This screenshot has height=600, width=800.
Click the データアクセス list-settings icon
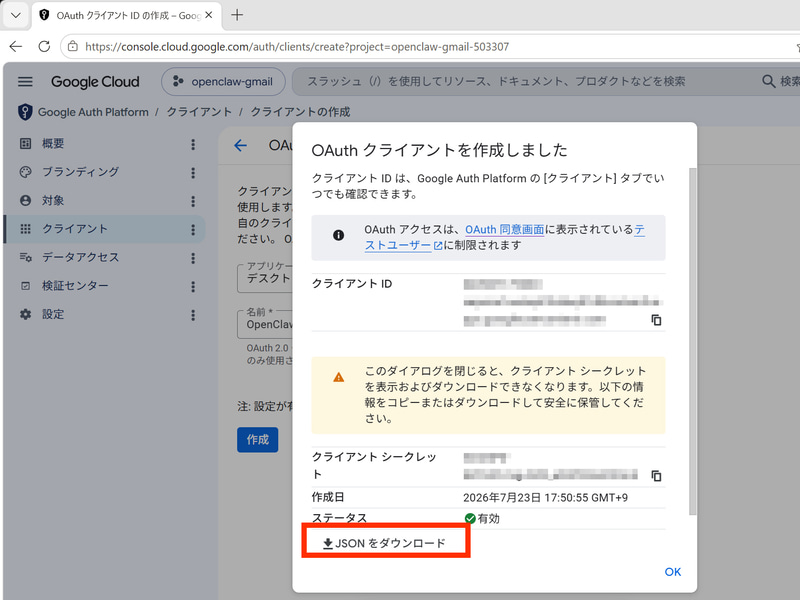click(26, 257)
